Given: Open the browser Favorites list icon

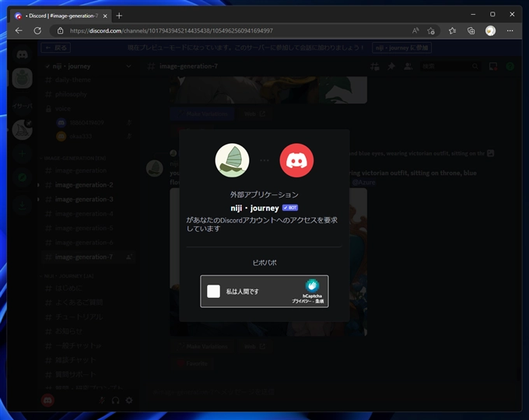Looking at the screenshot, I should [453, 30].
